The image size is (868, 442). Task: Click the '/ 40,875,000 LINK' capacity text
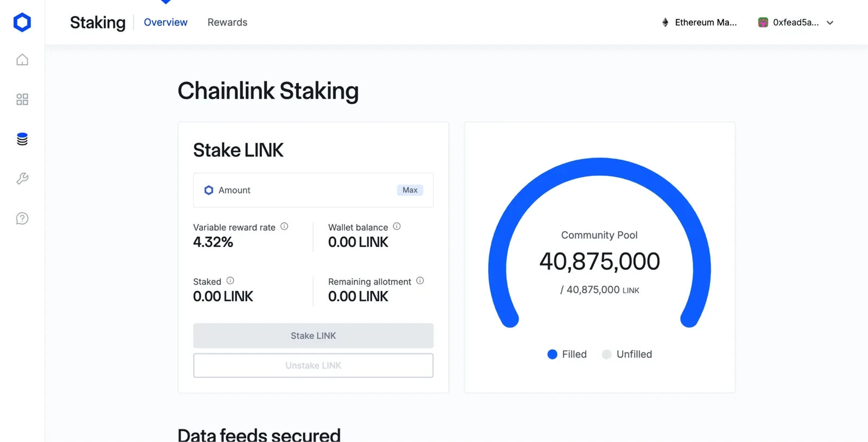point(599,290)
